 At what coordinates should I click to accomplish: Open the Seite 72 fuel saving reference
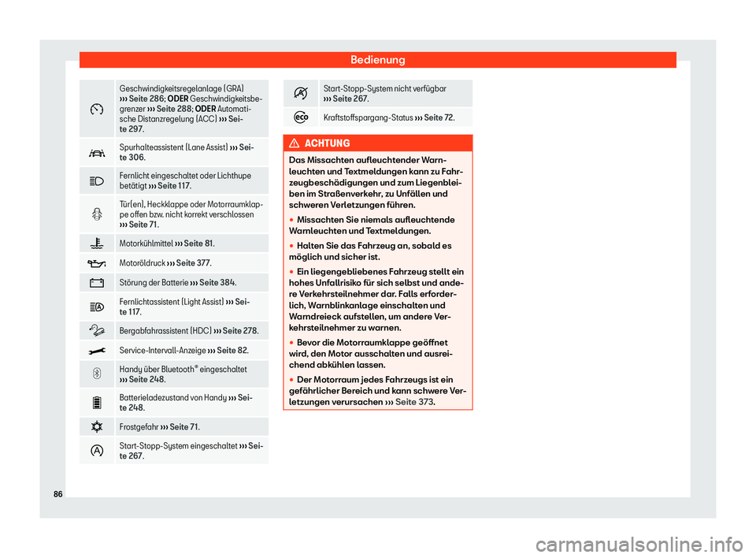(433, 117)
